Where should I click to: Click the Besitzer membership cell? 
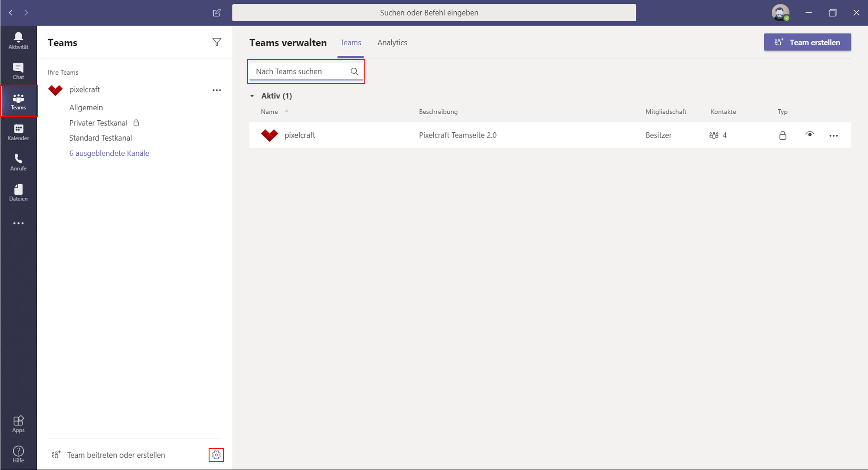[x=658, y=135]
